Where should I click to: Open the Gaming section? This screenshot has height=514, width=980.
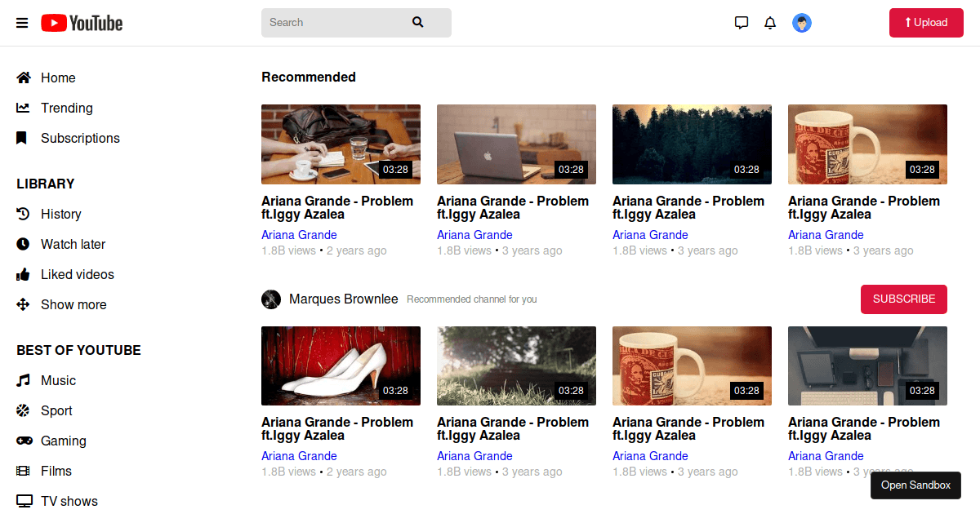[x=23, y=441]
